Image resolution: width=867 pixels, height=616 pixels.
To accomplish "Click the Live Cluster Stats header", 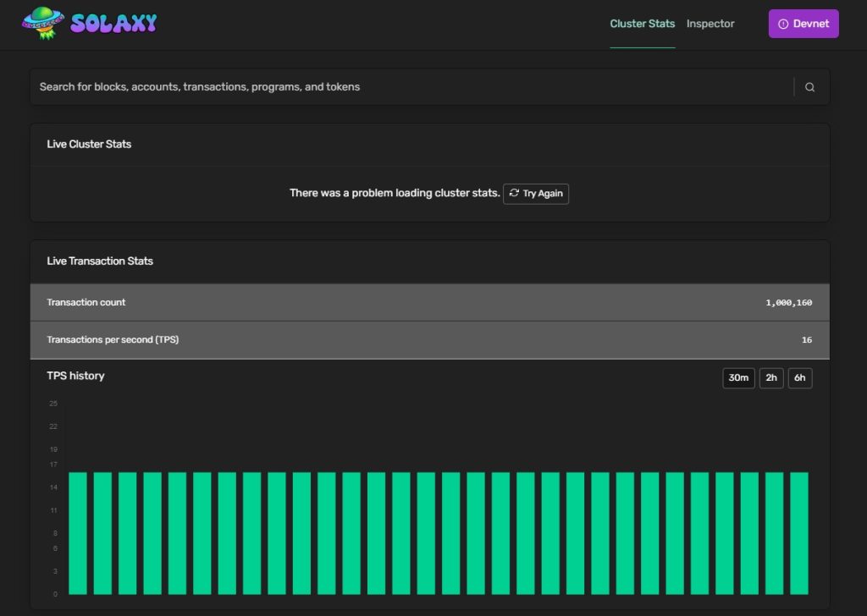I will pos(89,144).
